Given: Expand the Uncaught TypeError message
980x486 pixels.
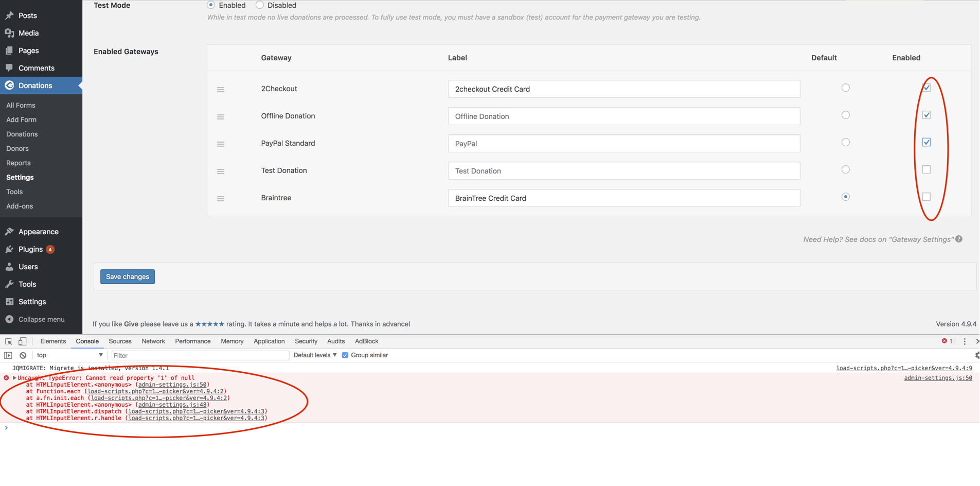Looking at the screenshot, I should pyautogui.click(x=14, y=378).
